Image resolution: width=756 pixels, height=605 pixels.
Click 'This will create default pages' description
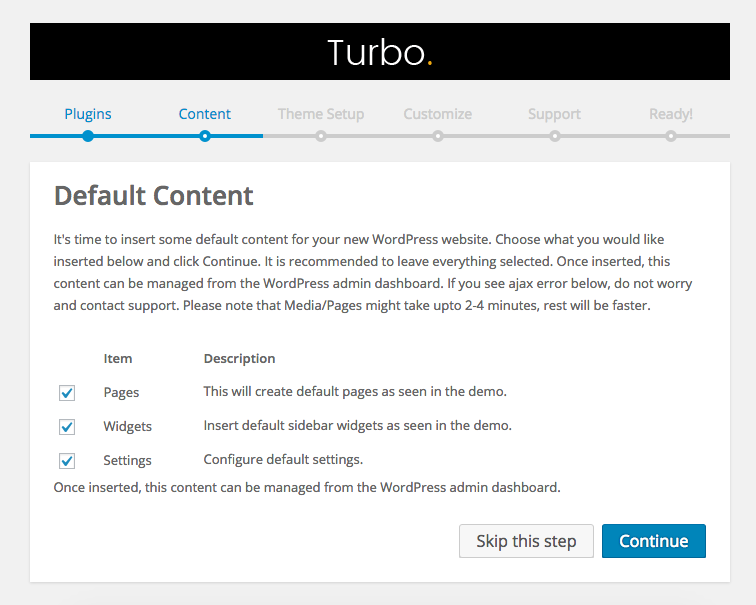pos(355,391)
